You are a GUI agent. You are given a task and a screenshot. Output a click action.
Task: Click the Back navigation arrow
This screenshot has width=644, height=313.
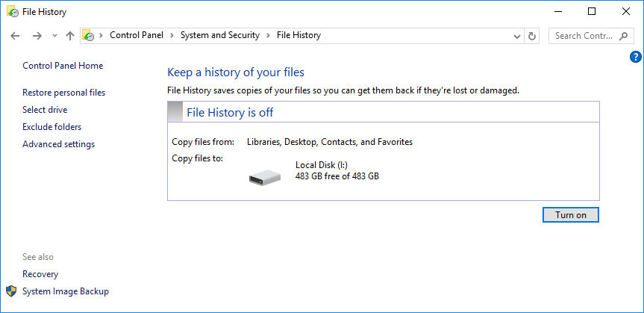tap(15, 36)
